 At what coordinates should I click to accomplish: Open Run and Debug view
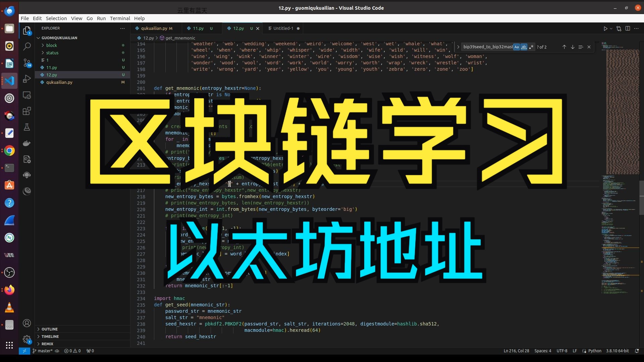[x=27, y=79]
